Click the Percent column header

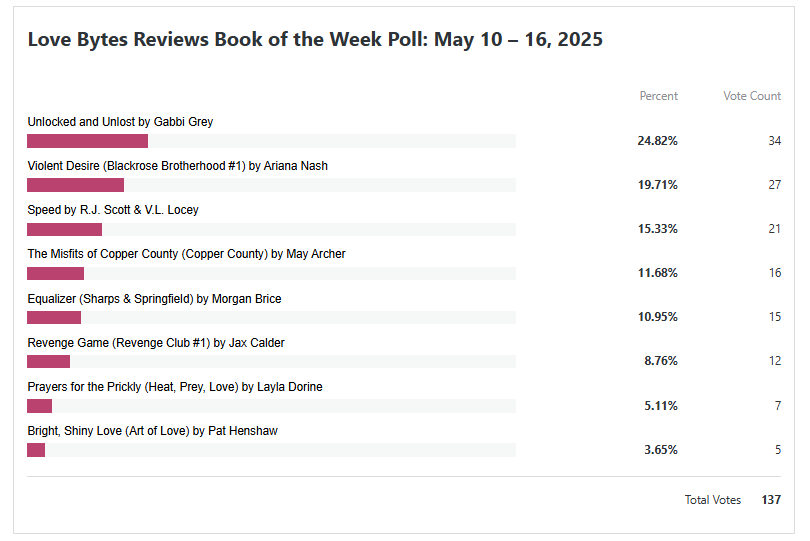coord(658,96)
